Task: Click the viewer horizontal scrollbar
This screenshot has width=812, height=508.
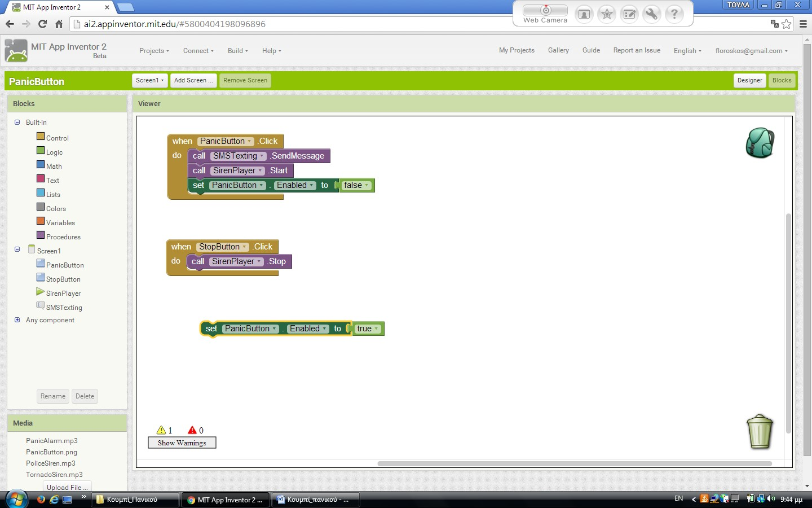Action: coord(575,463)
